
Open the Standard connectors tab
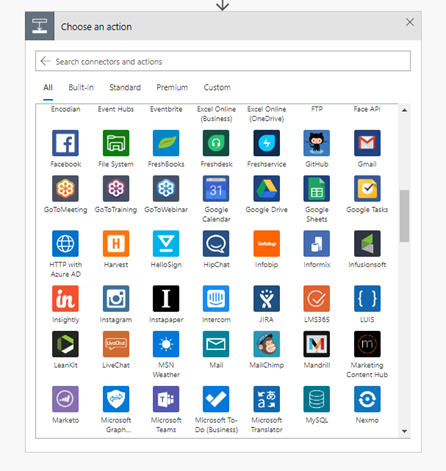(x=125, y=87)
